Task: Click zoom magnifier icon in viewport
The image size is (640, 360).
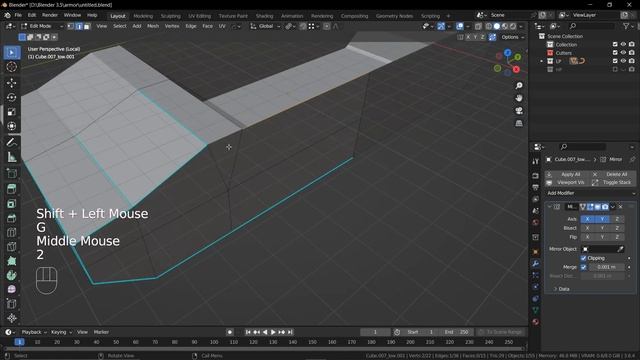Action: (x=519, y=85)
